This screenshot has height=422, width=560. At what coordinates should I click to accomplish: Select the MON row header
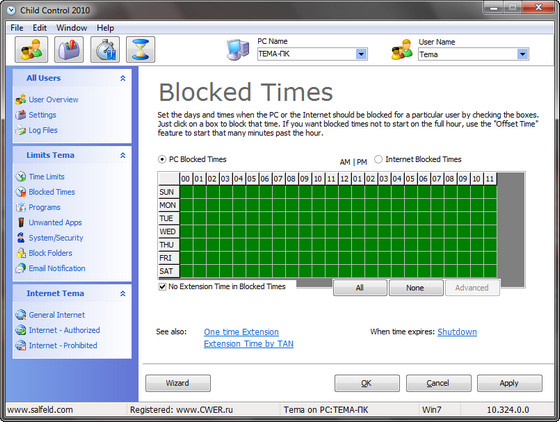(169, 205)
